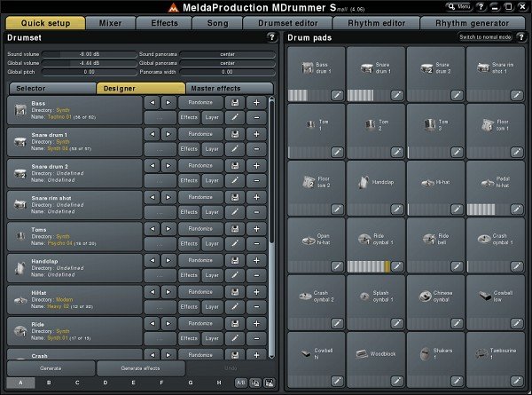
Task: Click the rightmost preset icon in bottom bar
Action: point(270,383)
